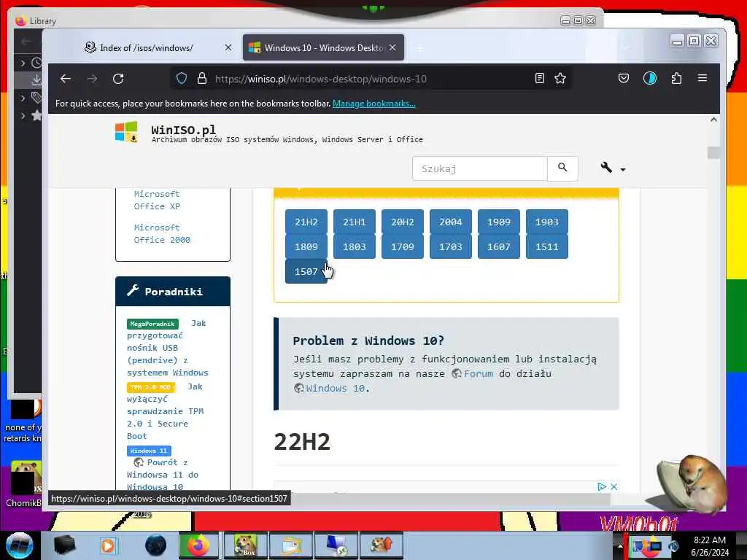747x560 pixels.
Task: Click the padlock site security icon
Action: pyautogui.click(x=202, y=79)
